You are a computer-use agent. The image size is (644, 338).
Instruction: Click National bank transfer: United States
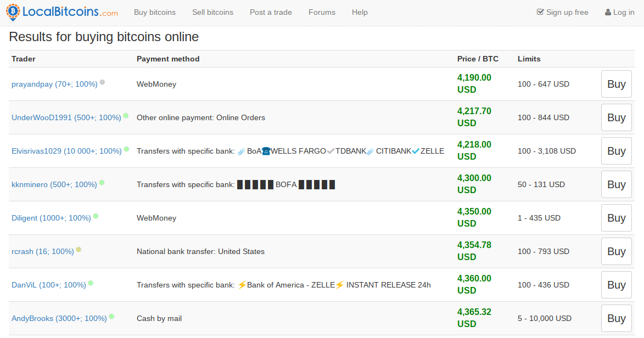[x=200, y=252]
